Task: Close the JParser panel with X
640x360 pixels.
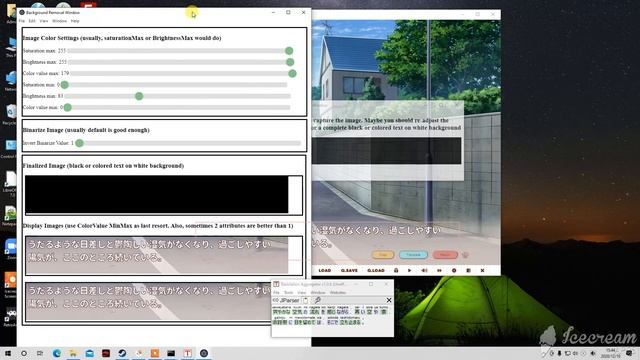Action: (x=389, y=300)
